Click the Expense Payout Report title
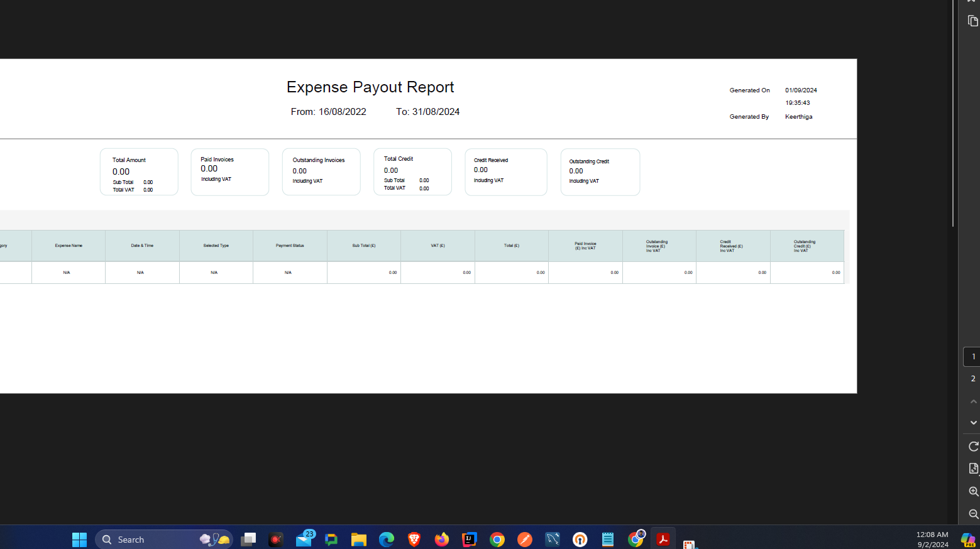 tap(370, 87)
